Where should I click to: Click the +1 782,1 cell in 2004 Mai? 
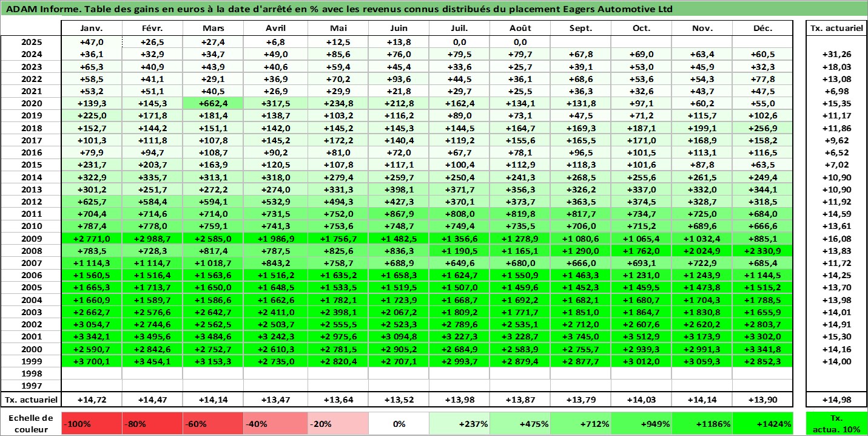(x=338, y=300)
